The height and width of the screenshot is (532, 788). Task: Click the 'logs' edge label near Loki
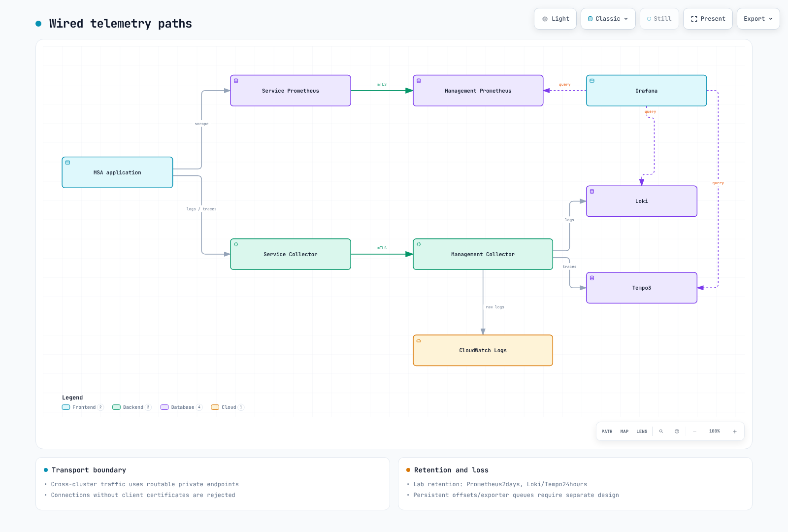[570, 220]
